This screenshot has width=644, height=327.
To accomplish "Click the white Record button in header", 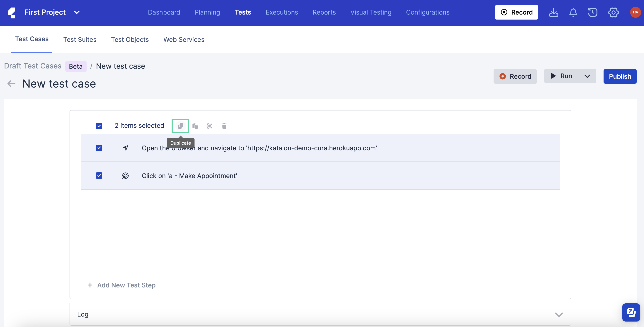I will pyautogui.click(x=516, y=12).
